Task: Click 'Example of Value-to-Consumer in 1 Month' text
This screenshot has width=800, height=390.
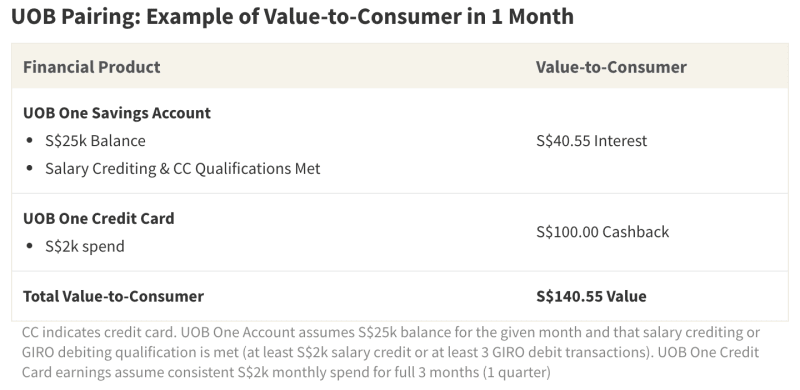Action: tap(360, 16)
